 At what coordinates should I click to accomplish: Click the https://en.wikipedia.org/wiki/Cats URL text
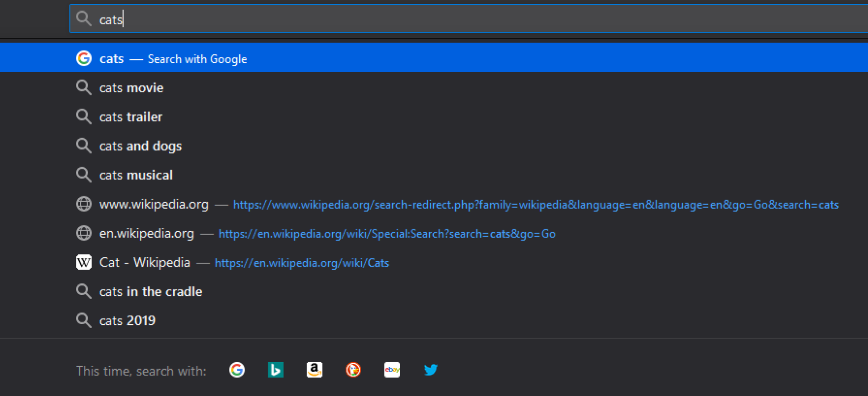(x=302, y=263)
